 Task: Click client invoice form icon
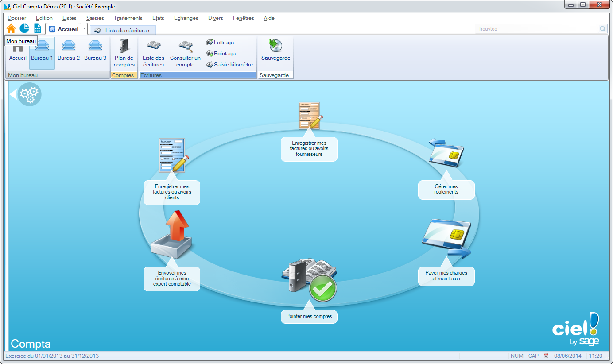point(173,155)
